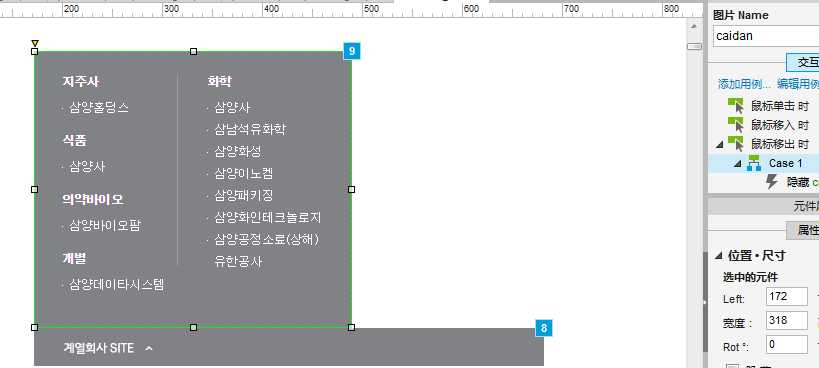Click the 의약바이오 heading
This screenshot has width=819, height=368.
(x=93, y=199)
